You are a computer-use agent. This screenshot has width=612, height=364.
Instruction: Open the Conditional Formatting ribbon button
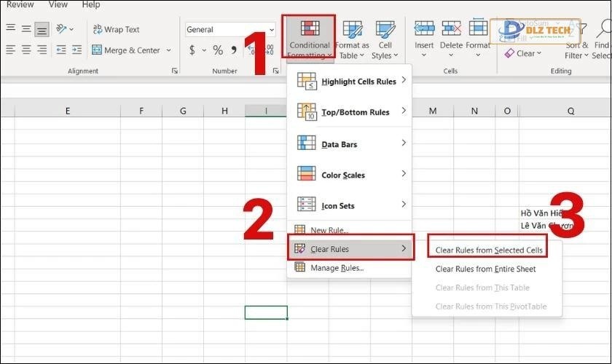pyautogui.click(x=309, y=39)
